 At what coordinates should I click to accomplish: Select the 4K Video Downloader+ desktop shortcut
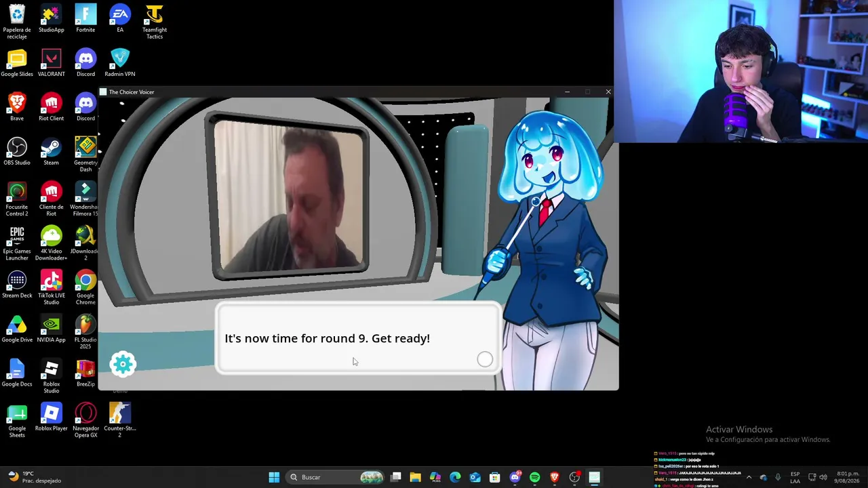(52, 243)
